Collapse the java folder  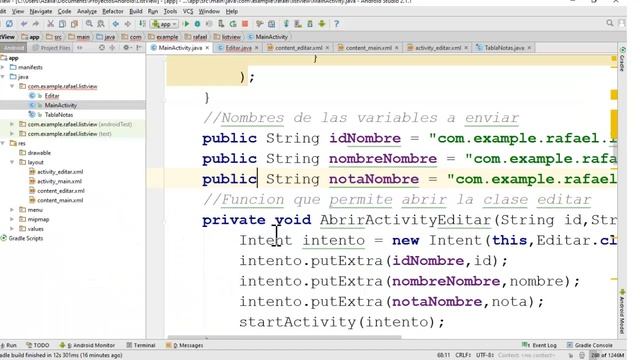(x=3, y=76)
